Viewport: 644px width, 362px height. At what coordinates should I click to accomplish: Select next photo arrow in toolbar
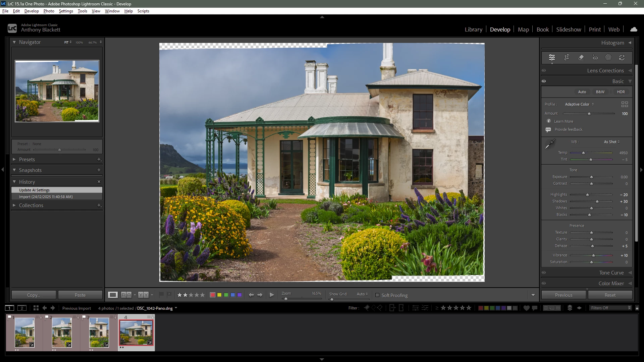point(260,295)
